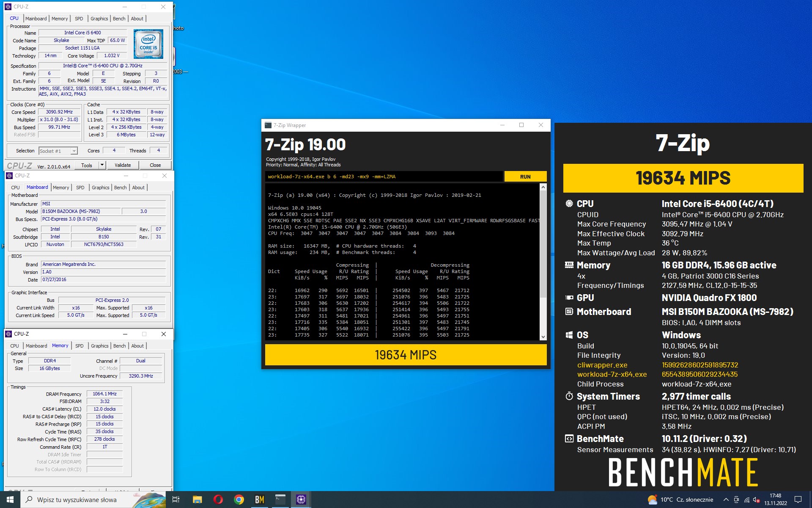Click the Intel Core i5 logo in CPU-Z
Viewport: 812px width, 508px height.
tap(148, 44)
